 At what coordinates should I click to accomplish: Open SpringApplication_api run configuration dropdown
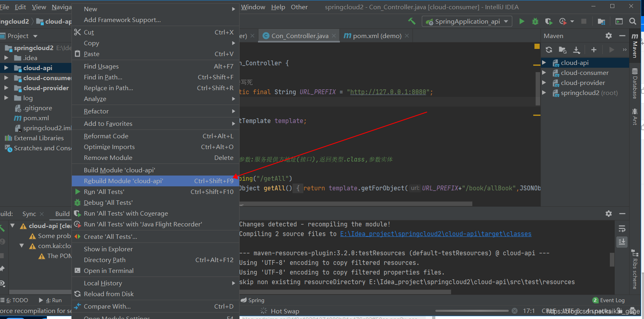tap(467, 21)
